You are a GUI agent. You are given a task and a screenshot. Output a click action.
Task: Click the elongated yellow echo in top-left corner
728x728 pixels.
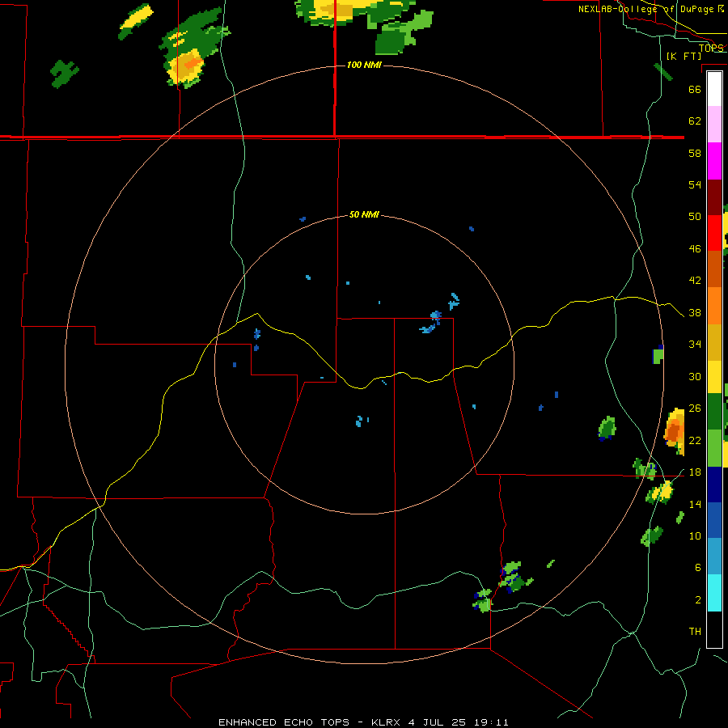(x=136, y=20)
